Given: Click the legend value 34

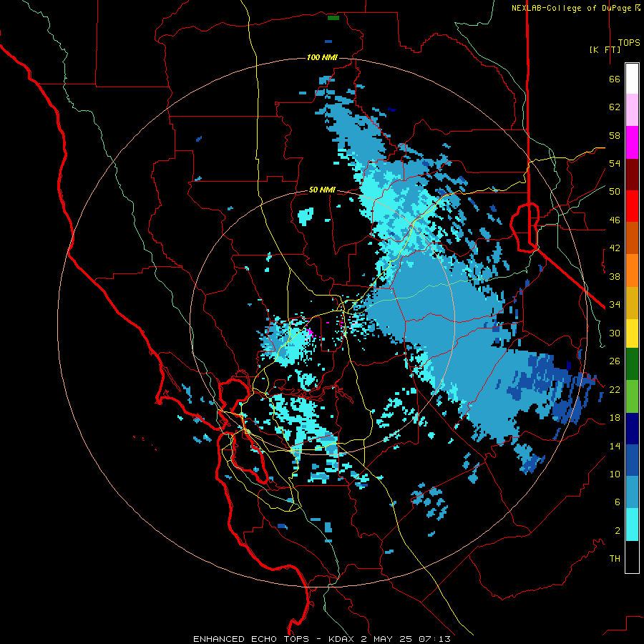Looking at the screenshot, I should tap(615, 305).
